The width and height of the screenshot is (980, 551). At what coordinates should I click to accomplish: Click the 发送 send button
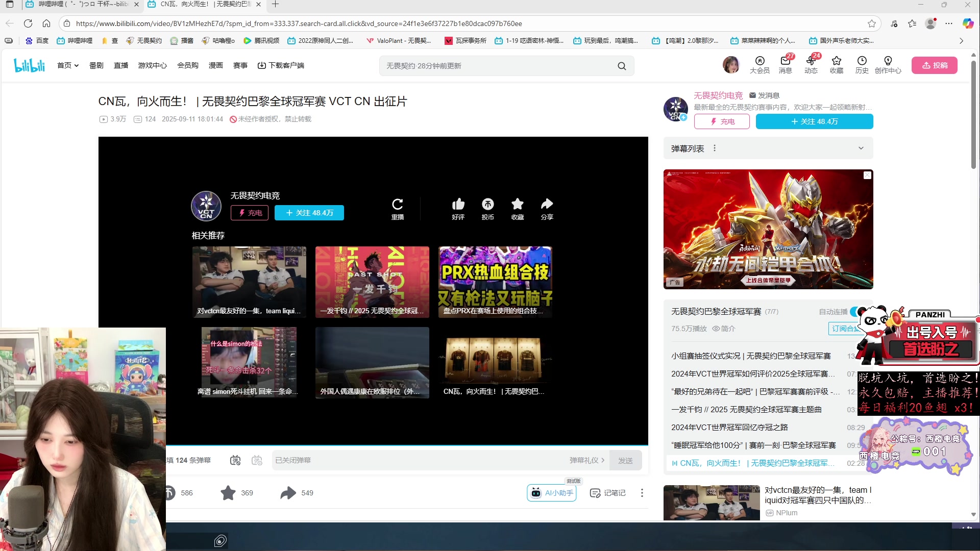coord(625,460)
